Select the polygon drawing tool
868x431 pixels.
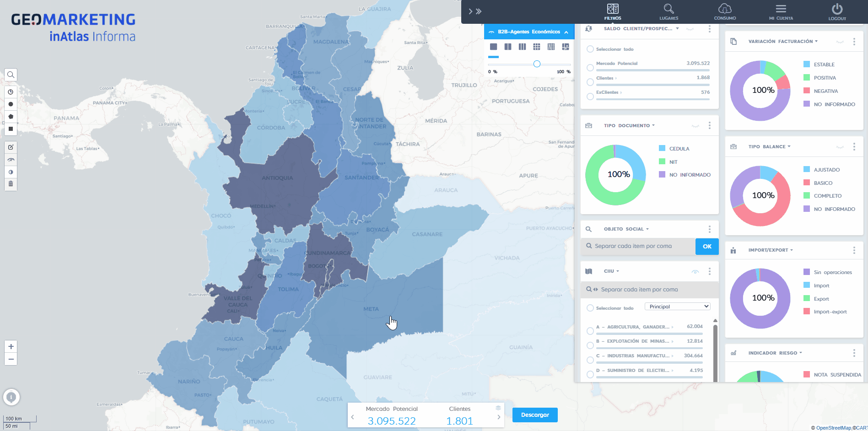[x=11, y=117]
